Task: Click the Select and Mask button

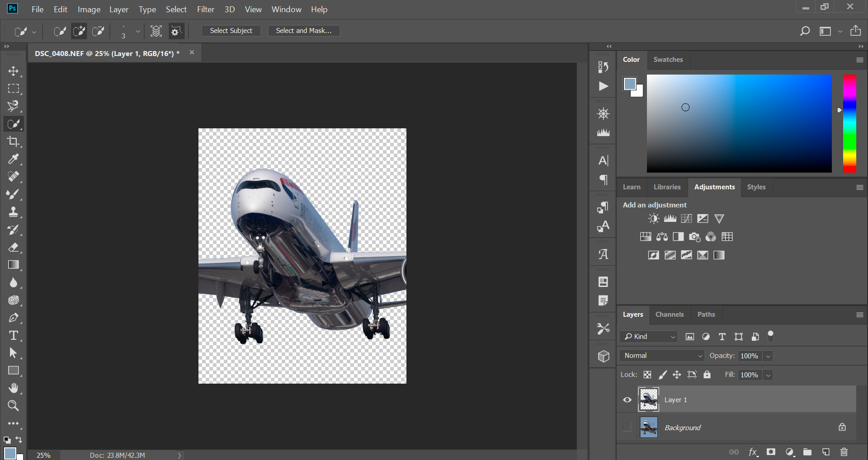Action: 304,31
